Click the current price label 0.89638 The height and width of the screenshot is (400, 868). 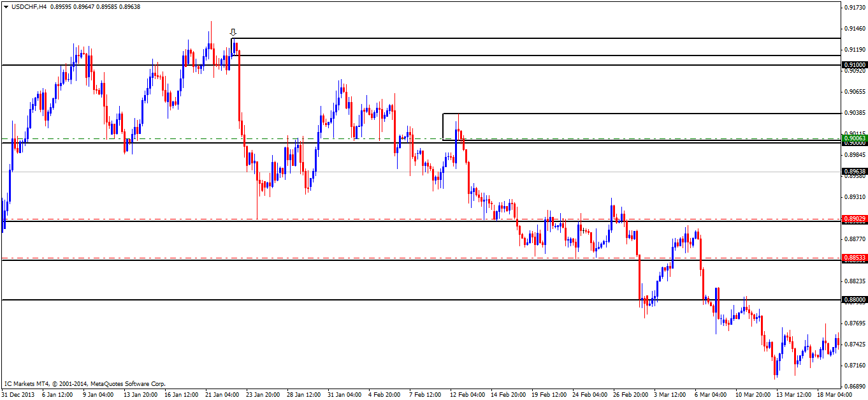pyautogui.click(x=855, y=172)
